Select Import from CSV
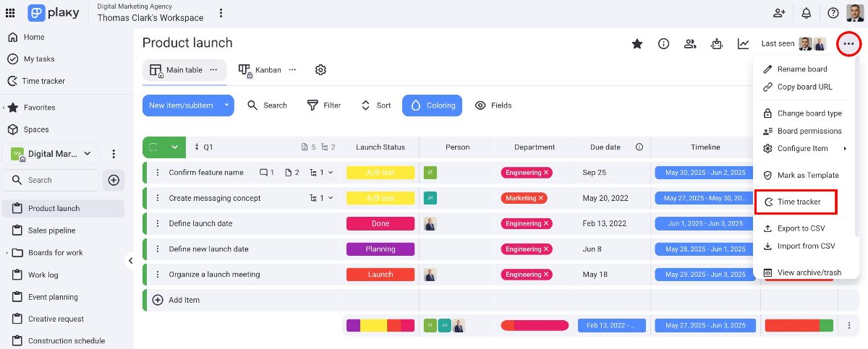This screenshot has height=349, width=868. [x=806, y=246]
